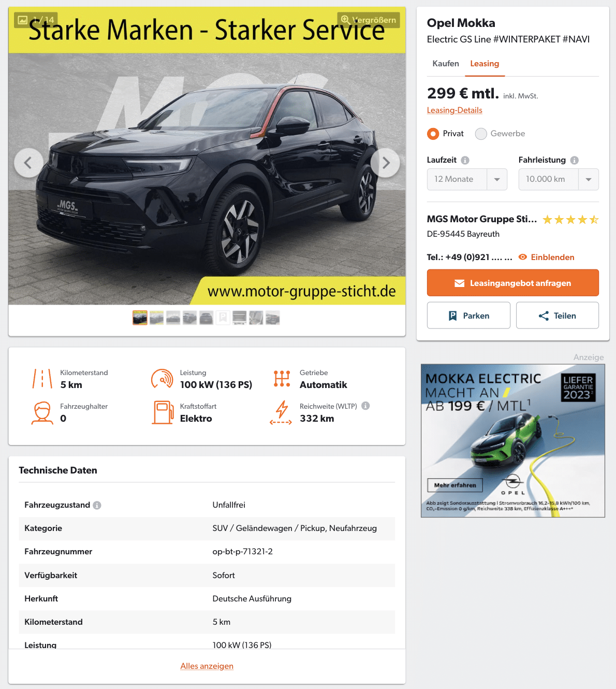This screenshot has width=616, height=689.
Task: Open the Leasing-Details link
Action: coord(454,110)
